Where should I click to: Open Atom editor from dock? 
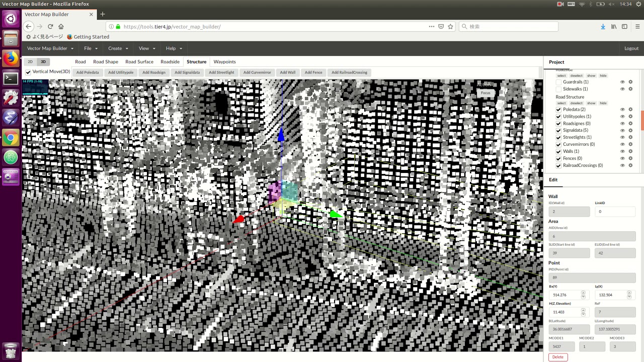[11, 157]
